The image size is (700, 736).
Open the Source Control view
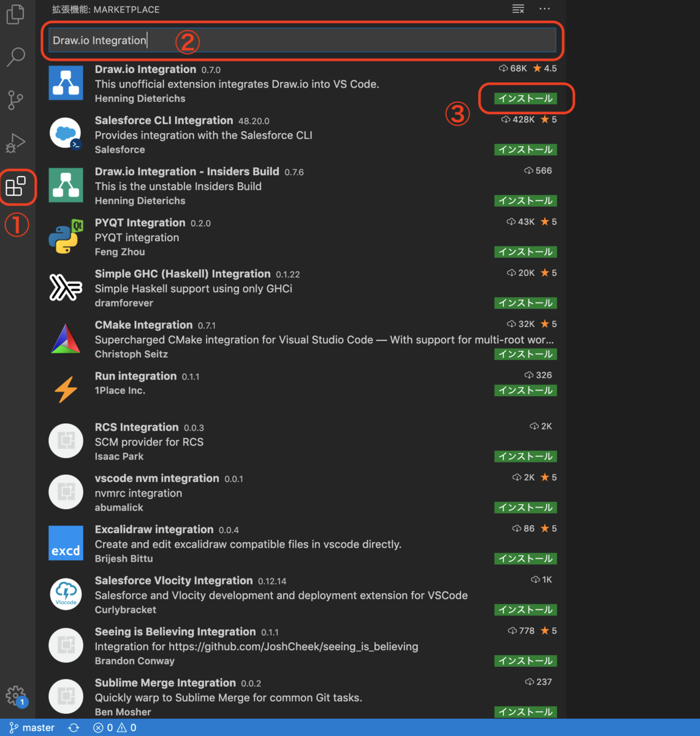pyautogui.click(x=15, y=100)
